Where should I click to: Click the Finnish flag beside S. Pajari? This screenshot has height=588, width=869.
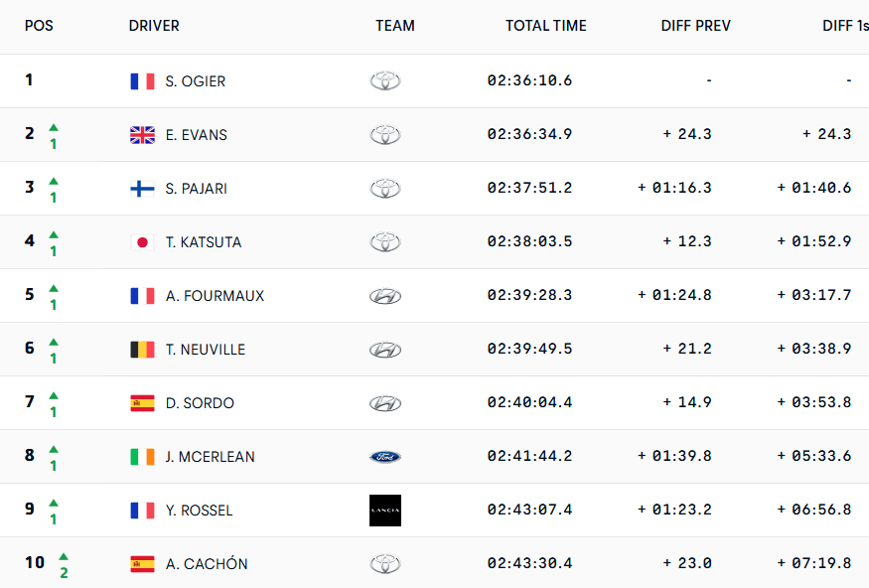point(142,189)
